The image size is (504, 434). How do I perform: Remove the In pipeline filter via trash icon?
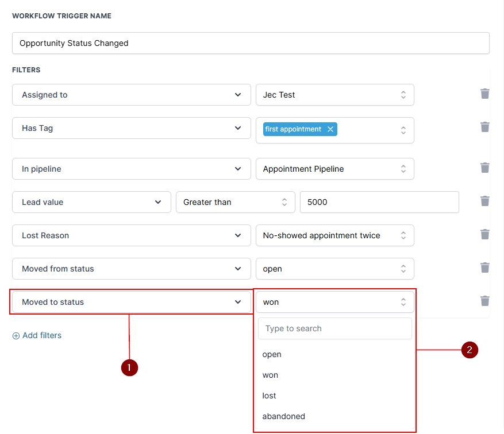coord(484,168)
